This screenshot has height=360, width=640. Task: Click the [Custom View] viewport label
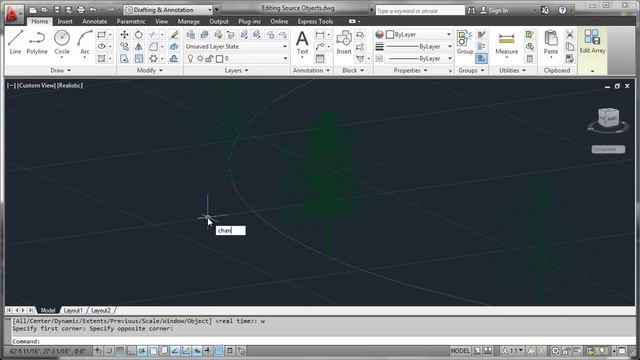click(x=36, y=85)
